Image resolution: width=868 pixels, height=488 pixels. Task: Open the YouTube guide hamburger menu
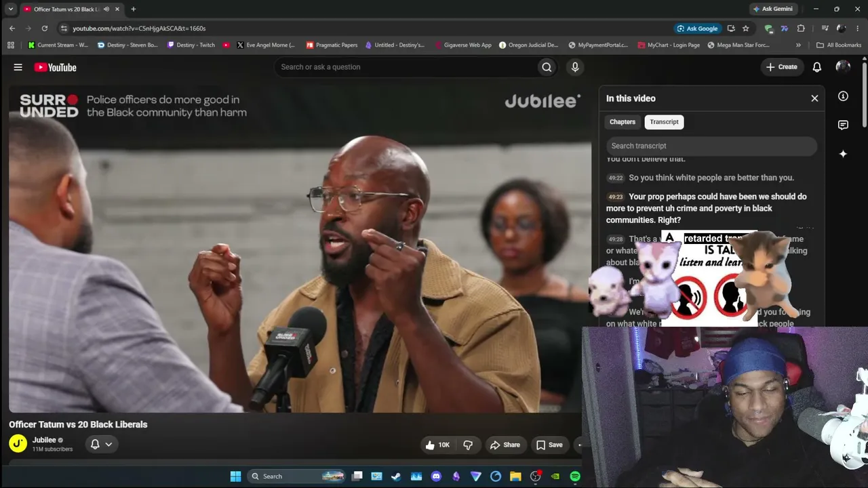[x=18, y=67]
